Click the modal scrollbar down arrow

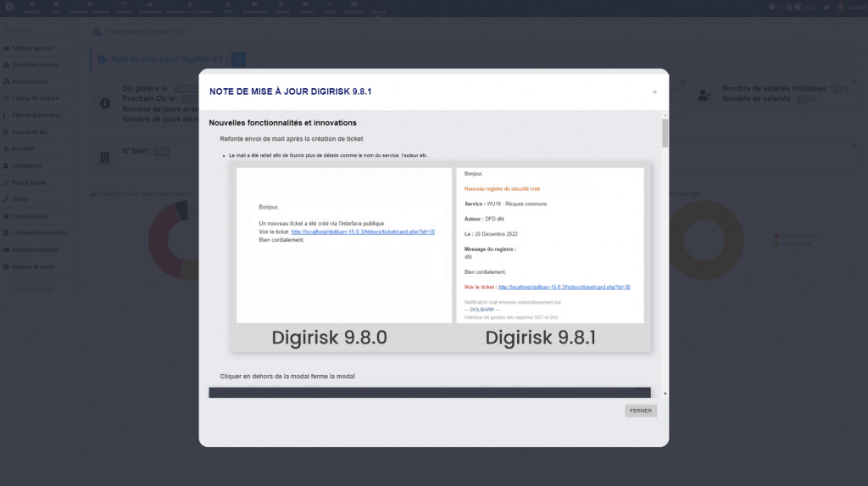[665, 394]
